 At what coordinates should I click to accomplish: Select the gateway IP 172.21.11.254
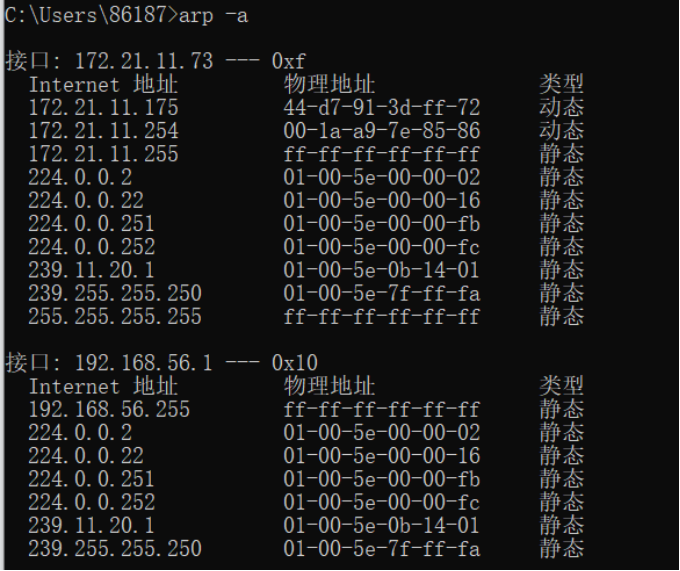click(x=103, y=131)
